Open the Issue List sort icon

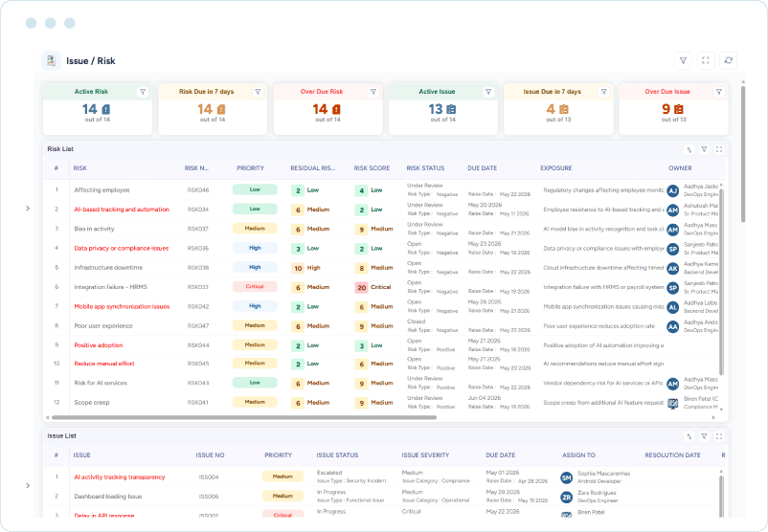pos(689,436)
